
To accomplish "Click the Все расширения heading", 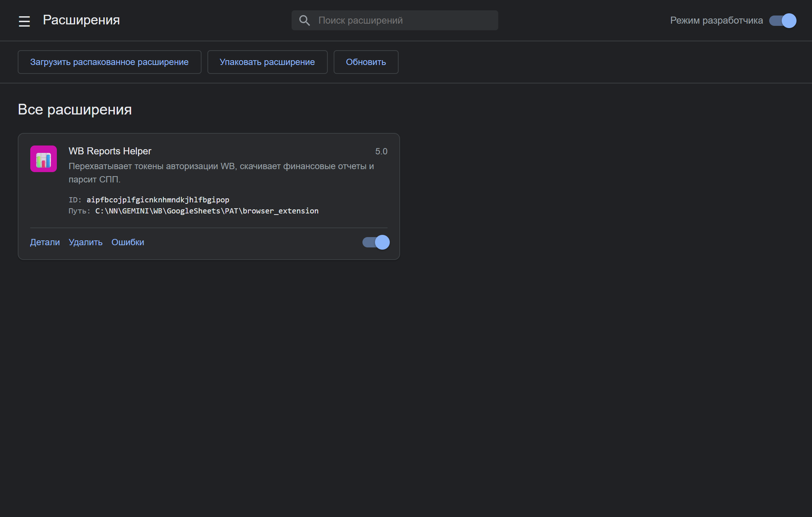I will (75, 110).
